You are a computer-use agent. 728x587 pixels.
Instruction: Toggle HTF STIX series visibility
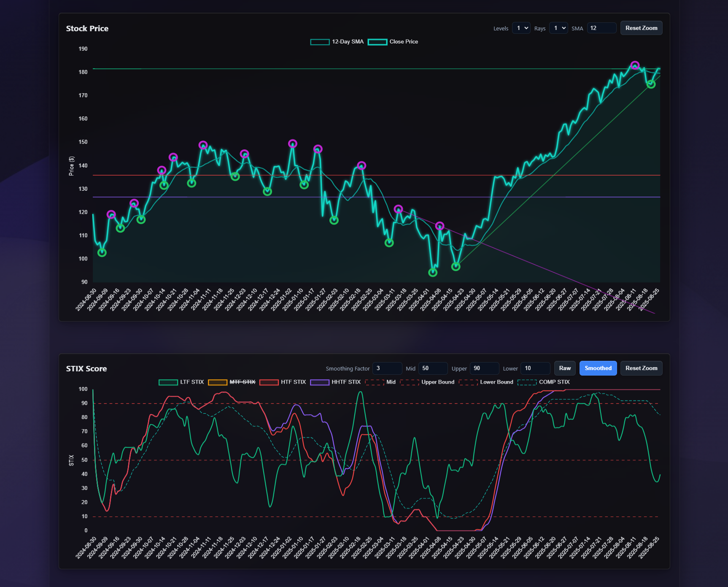[x=283, y=382]
